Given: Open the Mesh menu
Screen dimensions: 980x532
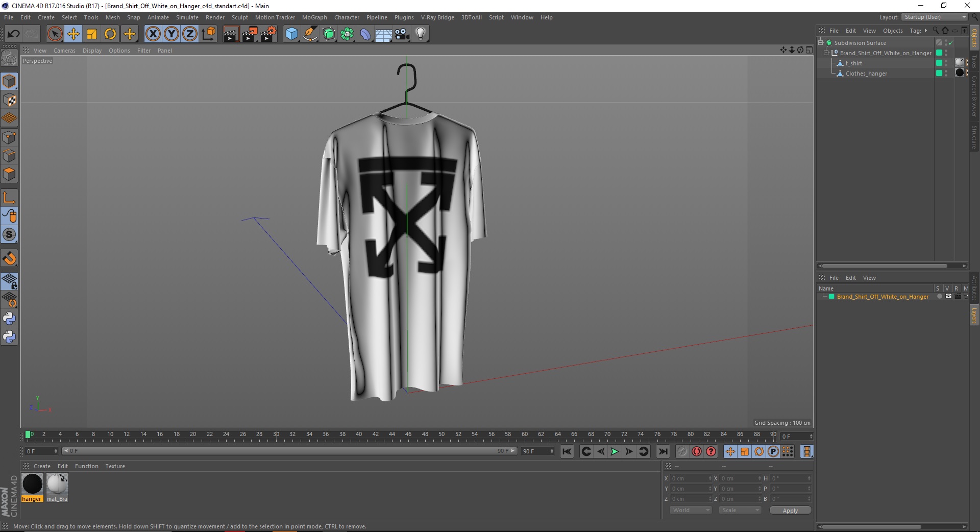Looking at the screenshot, I should pyautogui.click(x=112, y=17).
